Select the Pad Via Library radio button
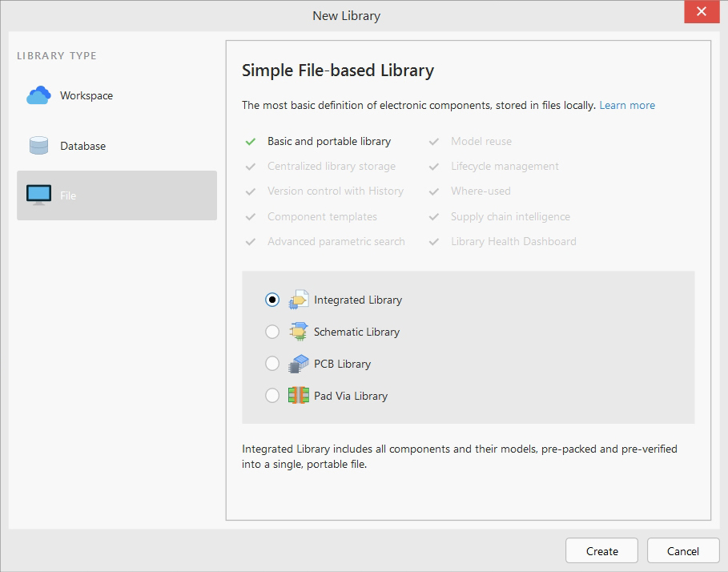 pyautogui.click(x=272, y=396)
